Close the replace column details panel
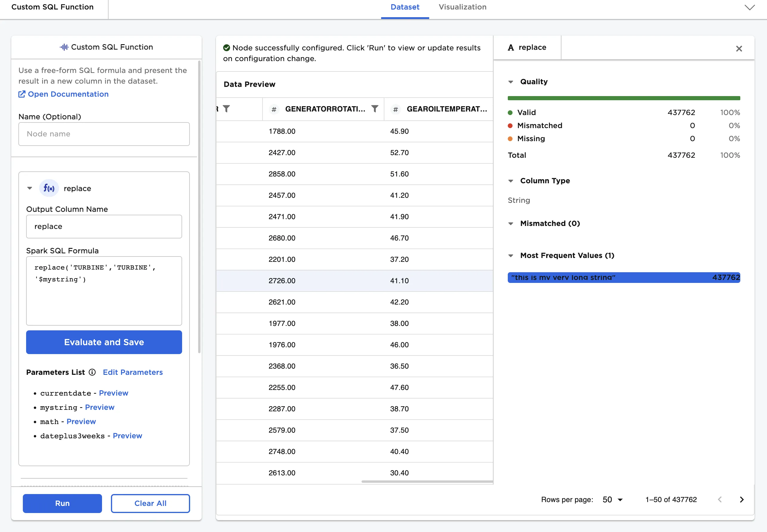Screen dimensions: 767x532 [739, 49]
